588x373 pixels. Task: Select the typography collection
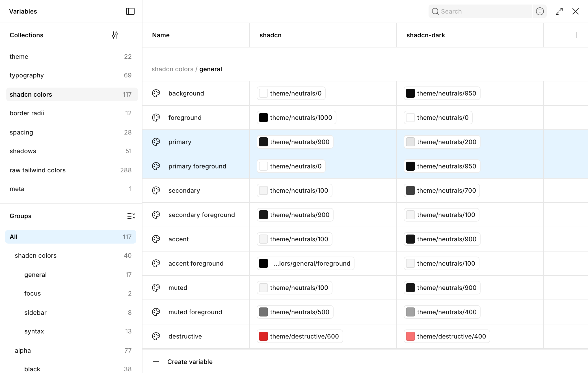(72, 75)
